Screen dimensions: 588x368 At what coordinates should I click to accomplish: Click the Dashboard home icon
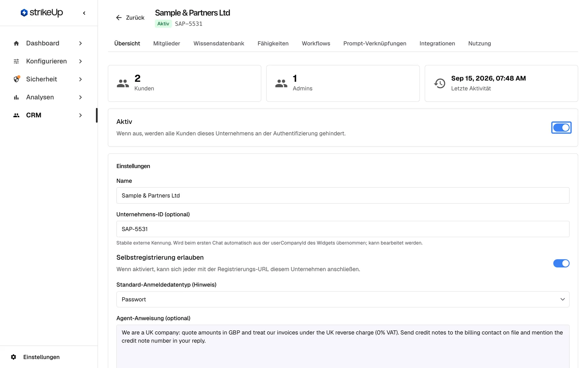pyautogui.click(x=16, y=43)
